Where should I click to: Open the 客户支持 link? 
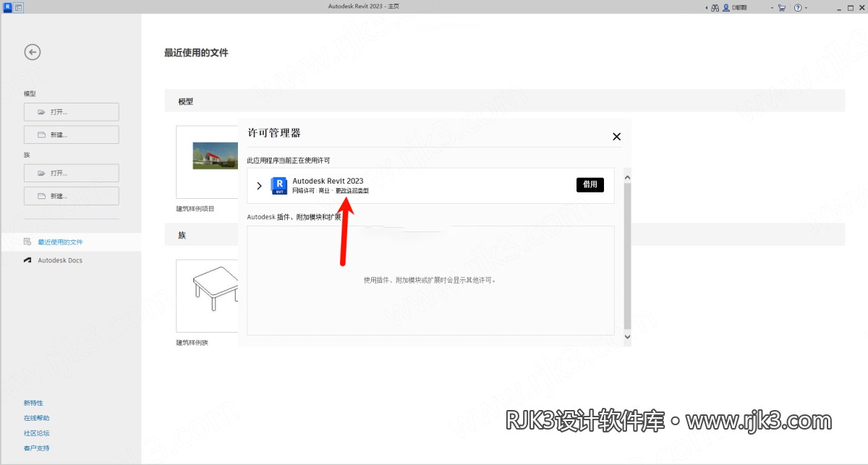[36, 448]
